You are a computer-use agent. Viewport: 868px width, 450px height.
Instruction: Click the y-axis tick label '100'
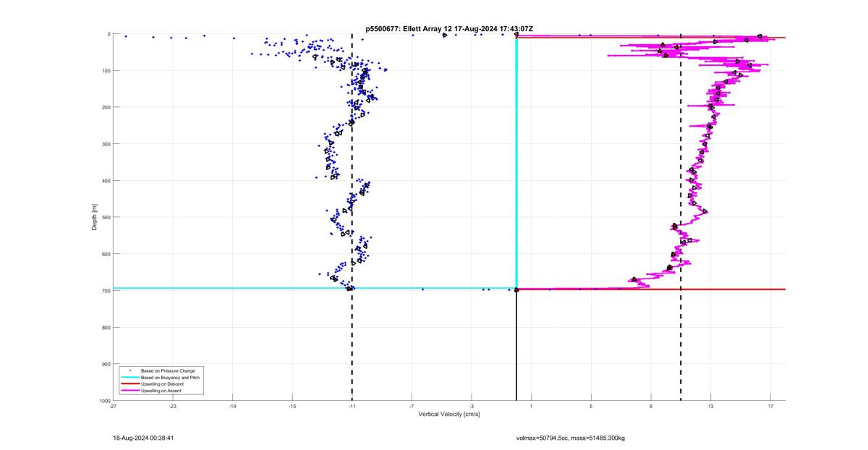tap(106, 71)
